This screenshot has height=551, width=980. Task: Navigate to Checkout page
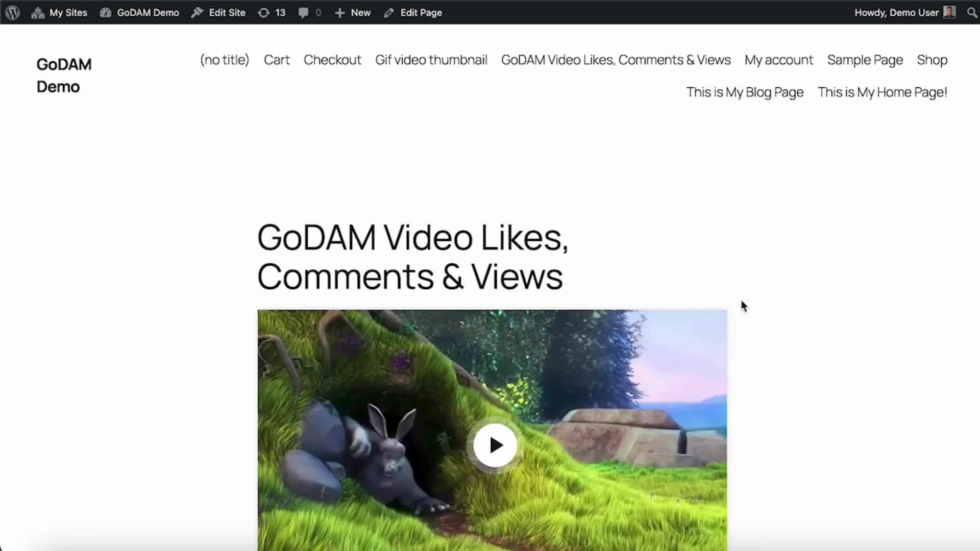tap(332, 60)
